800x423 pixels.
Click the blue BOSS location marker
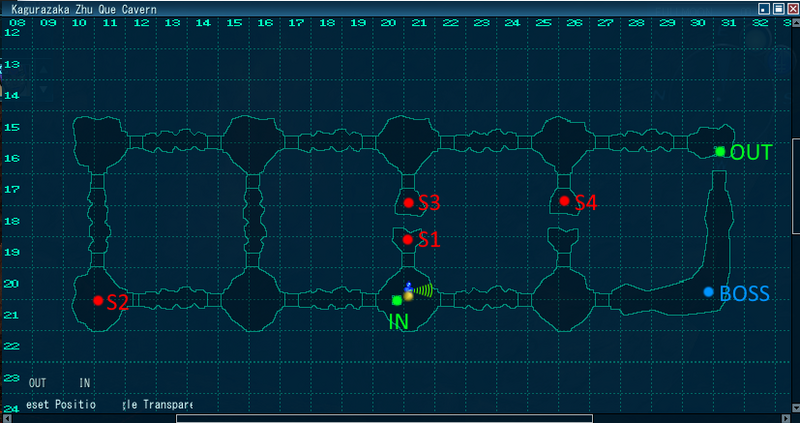pos(709,292)
